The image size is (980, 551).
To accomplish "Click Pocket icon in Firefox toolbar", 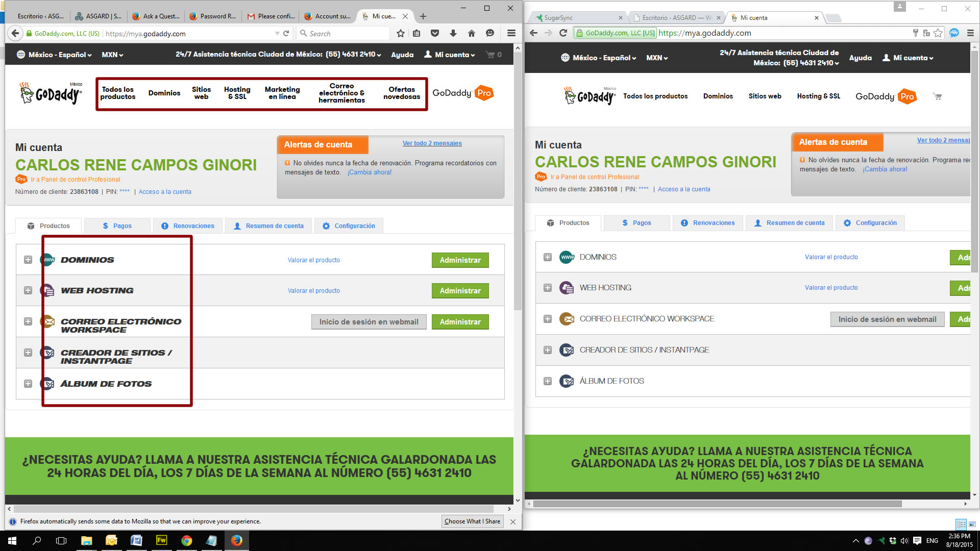I will tap(435, 34).
